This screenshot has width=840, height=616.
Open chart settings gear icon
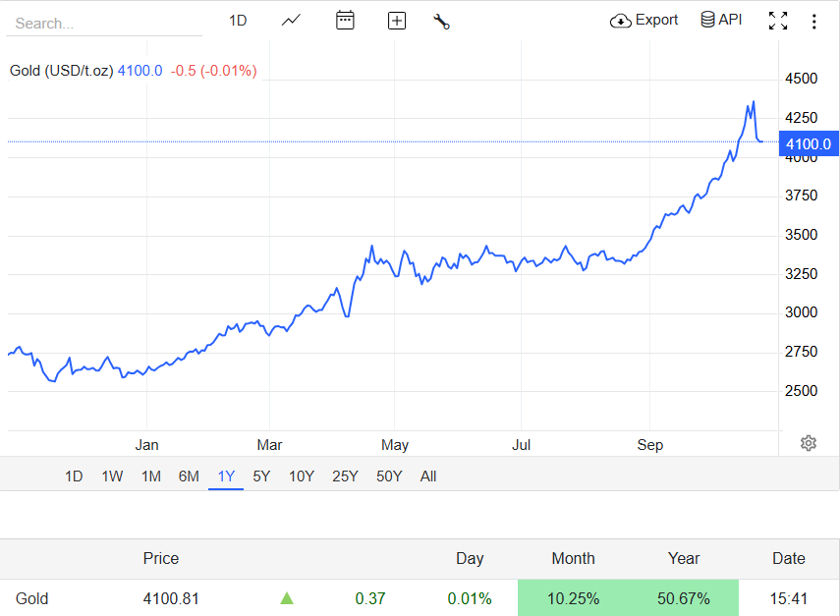click(809, 443)
